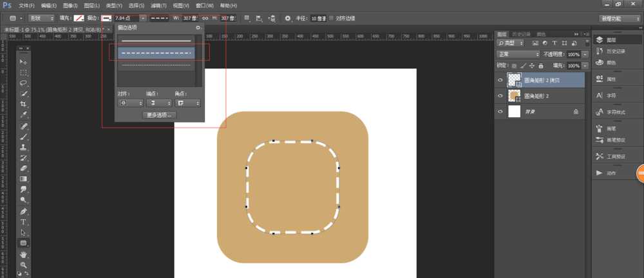
Task: Hide the 圆角矩形 2 拷贝 layer
Action: pyautogui.click(x=501, y=79)
